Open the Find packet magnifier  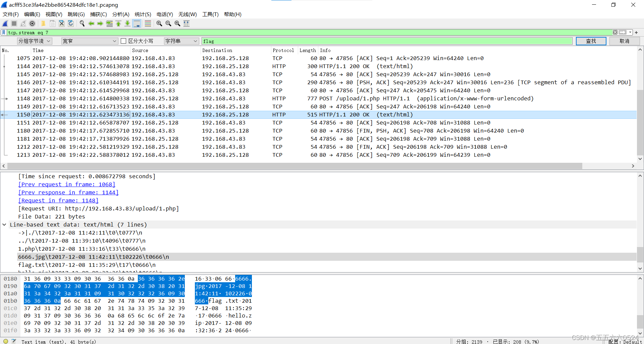click(82, 23)
